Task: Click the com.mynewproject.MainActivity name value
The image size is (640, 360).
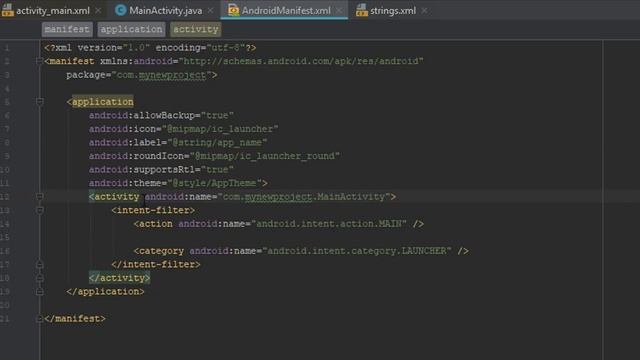Action: pyautogui.click(x=304, y=197)
